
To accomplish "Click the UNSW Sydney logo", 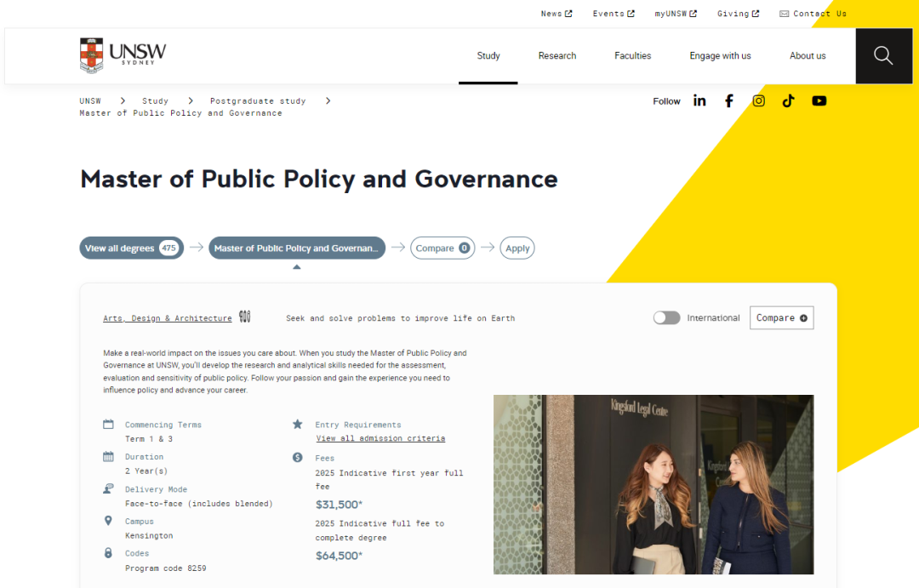I will 123,55.
